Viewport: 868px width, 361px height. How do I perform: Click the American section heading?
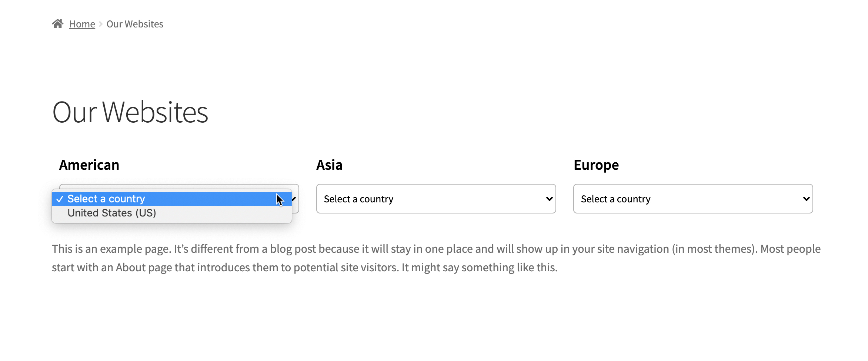click(89, 165)
